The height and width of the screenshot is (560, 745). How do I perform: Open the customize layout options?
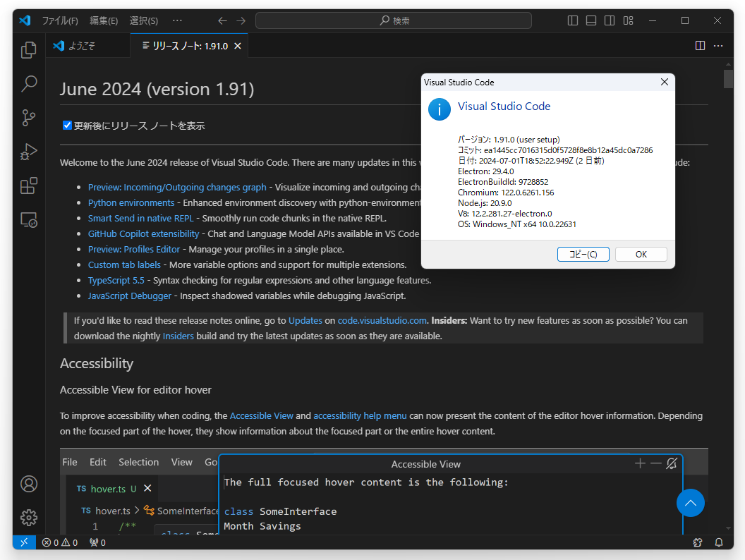(x=628, y=20)
